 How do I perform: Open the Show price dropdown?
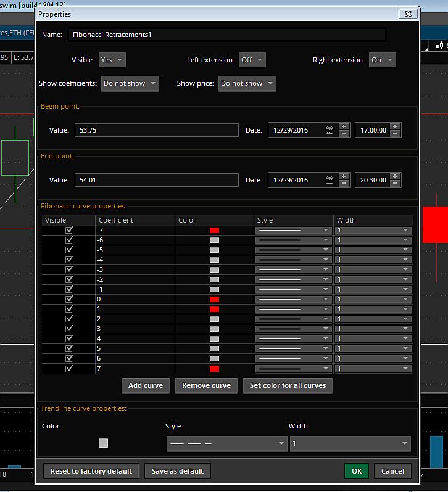[x=247, y=83]
